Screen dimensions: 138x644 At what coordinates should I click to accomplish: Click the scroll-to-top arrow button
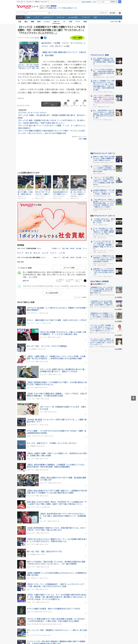tap(133, 398)
